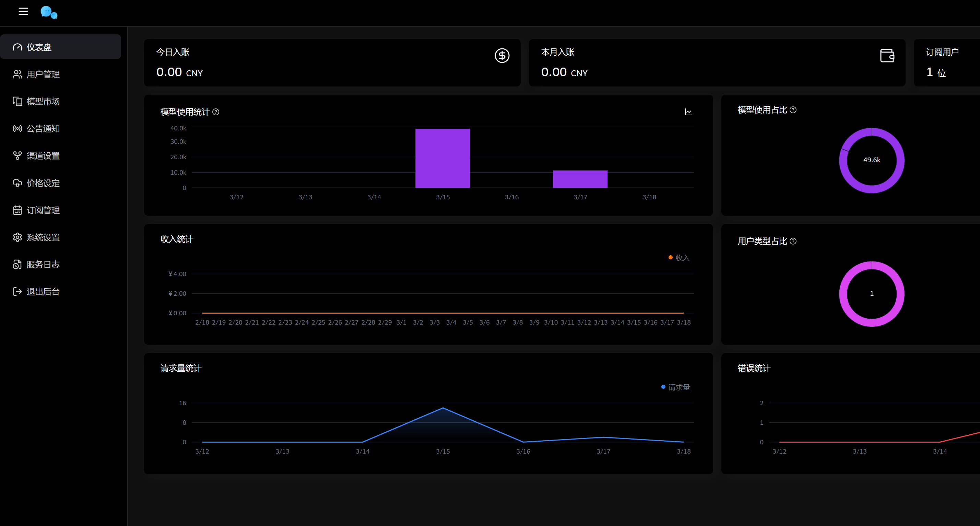The height and width of the screenshot is (526, 980).
Task: Open 系统设置 in the sidebar
Action: (x=61, y=237)
